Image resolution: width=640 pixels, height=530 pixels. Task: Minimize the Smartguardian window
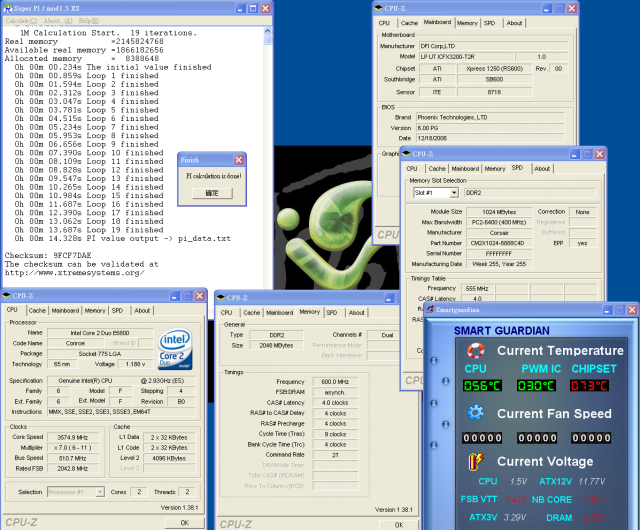coord(607,310)
